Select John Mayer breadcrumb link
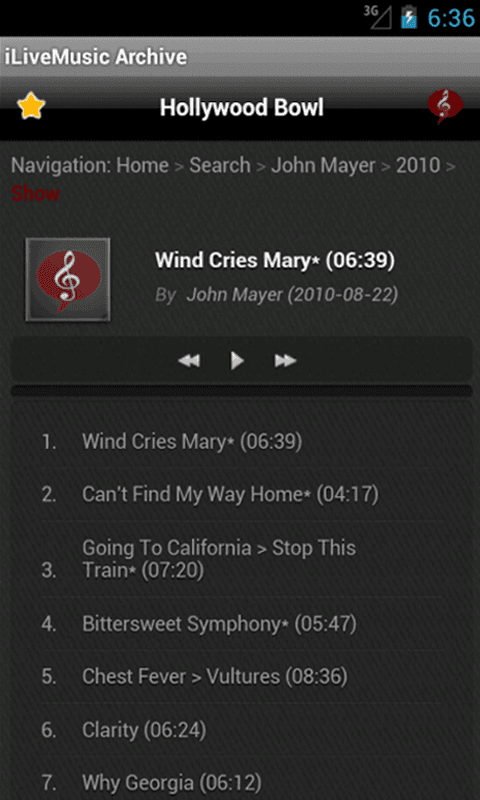 (323, 165)
